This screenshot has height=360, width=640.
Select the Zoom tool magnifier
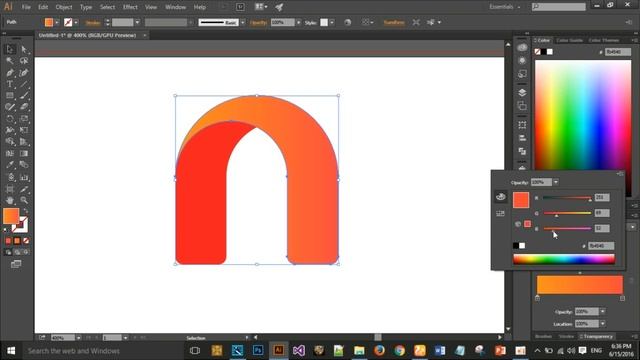click(24, 200)
